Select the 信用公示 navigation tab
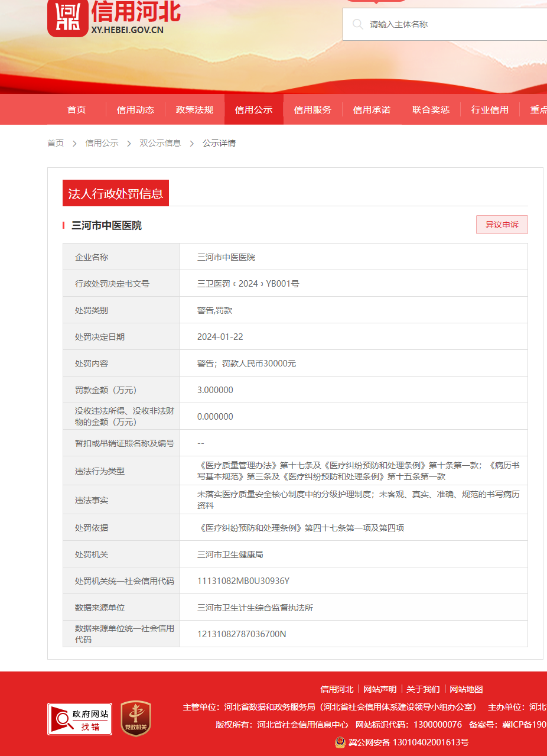 253,109
